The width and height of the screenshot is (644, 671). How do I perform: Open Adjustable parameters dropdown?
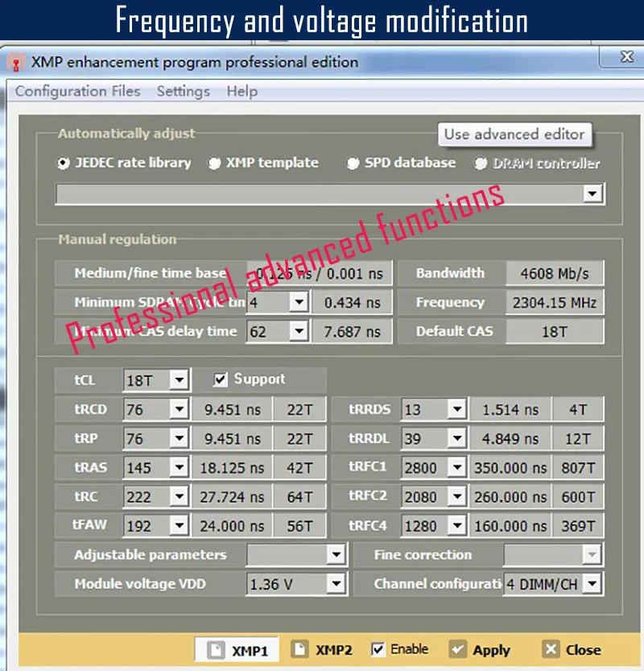tap(336, 555)
